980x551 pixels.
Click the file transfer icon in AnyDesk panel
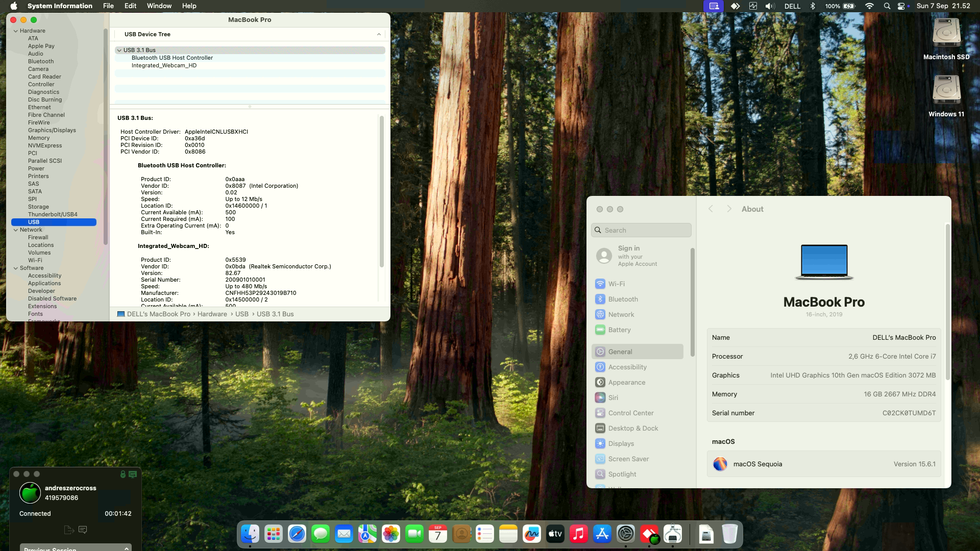click(69, 530)
